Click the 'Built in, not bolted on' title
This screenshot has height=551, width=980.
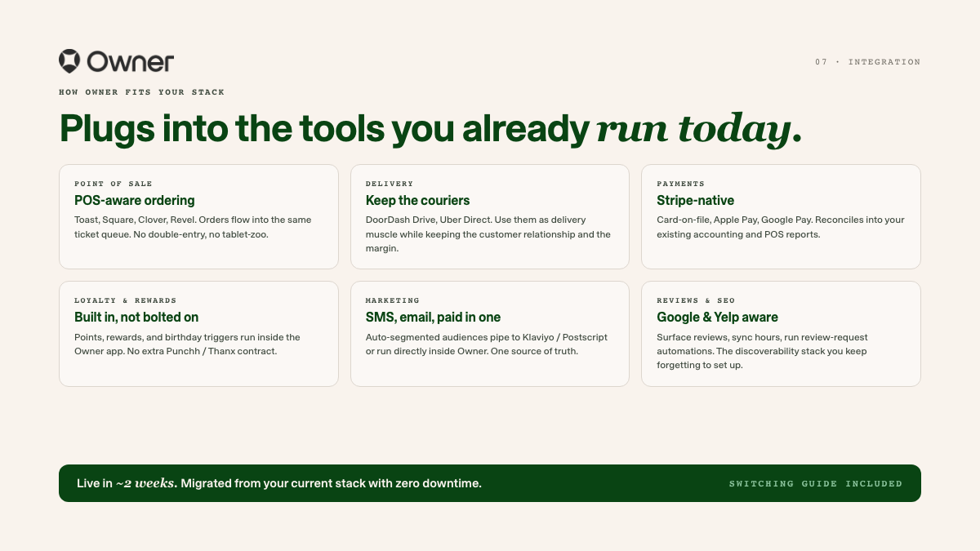tap(136, 317)
